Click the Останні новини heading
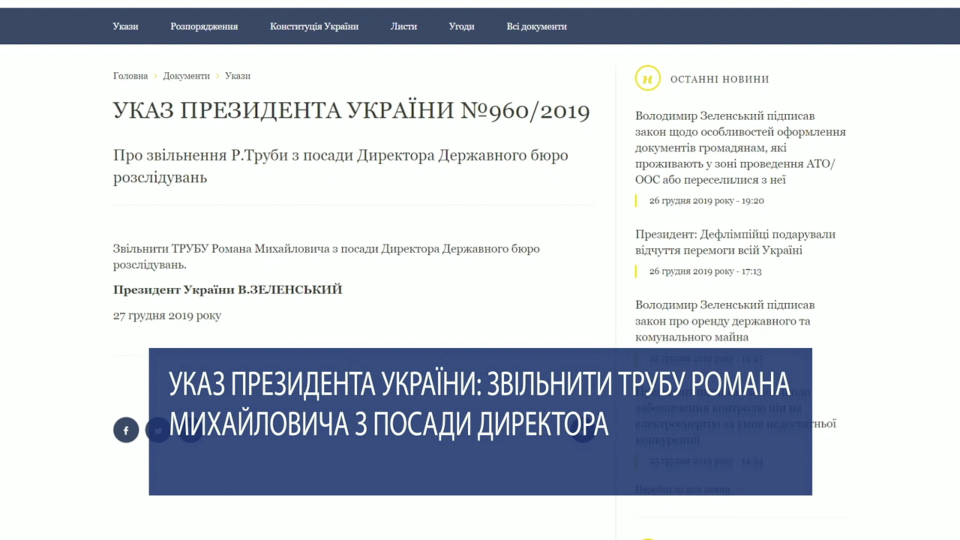 click(x=719, y=79)
